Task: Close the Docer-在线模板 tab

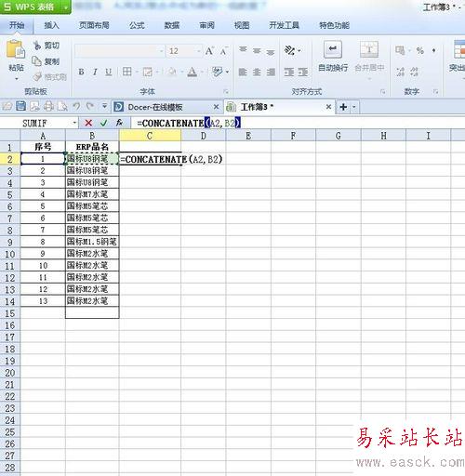Action: [217, 107]
